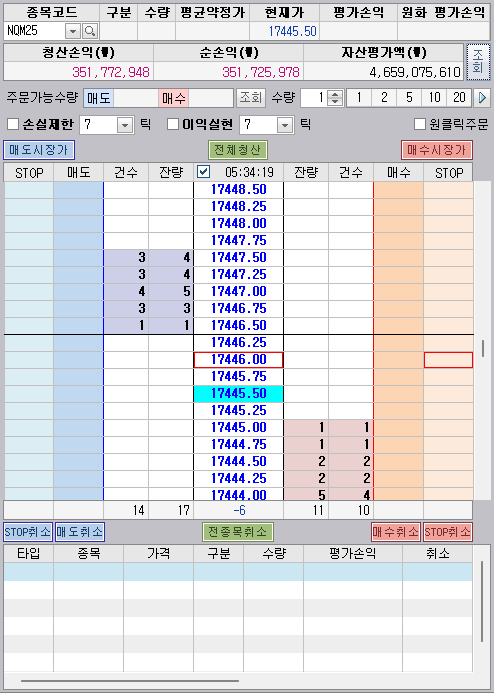Click the 종목 column header in orders table
This screenshot has height=693, width=494.
[89, 554]
